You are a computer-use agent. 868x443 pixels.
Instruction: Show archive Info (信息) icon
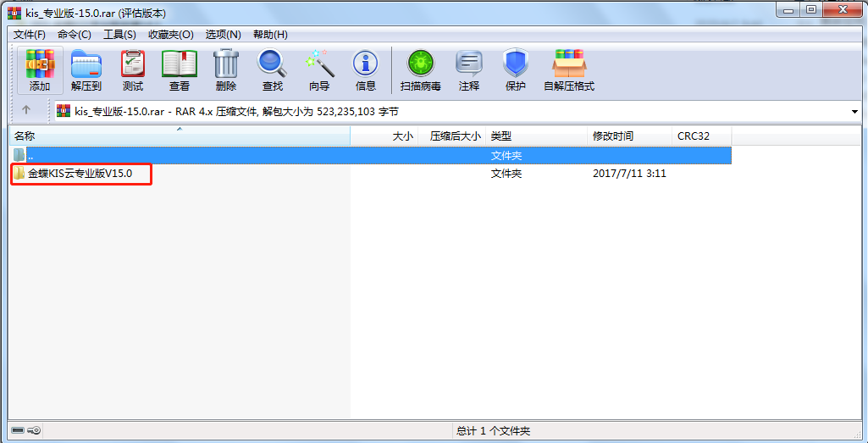[x=365, y=69]
